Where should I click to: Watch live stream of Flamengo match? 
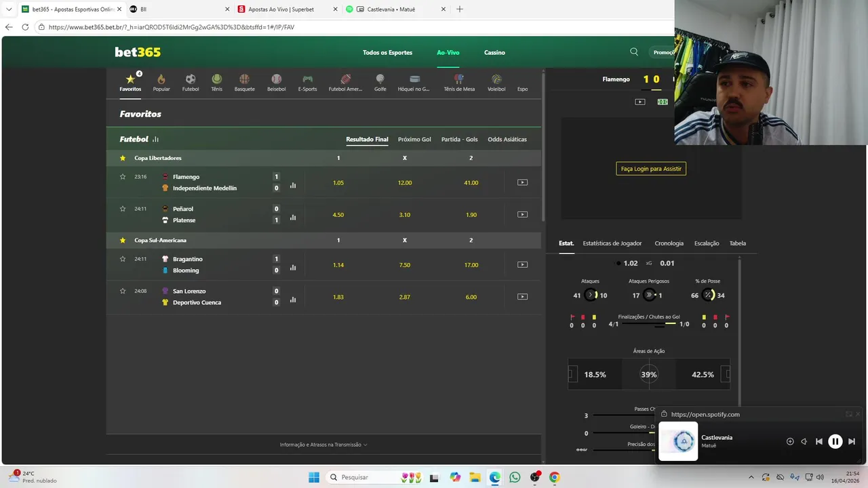522,182
